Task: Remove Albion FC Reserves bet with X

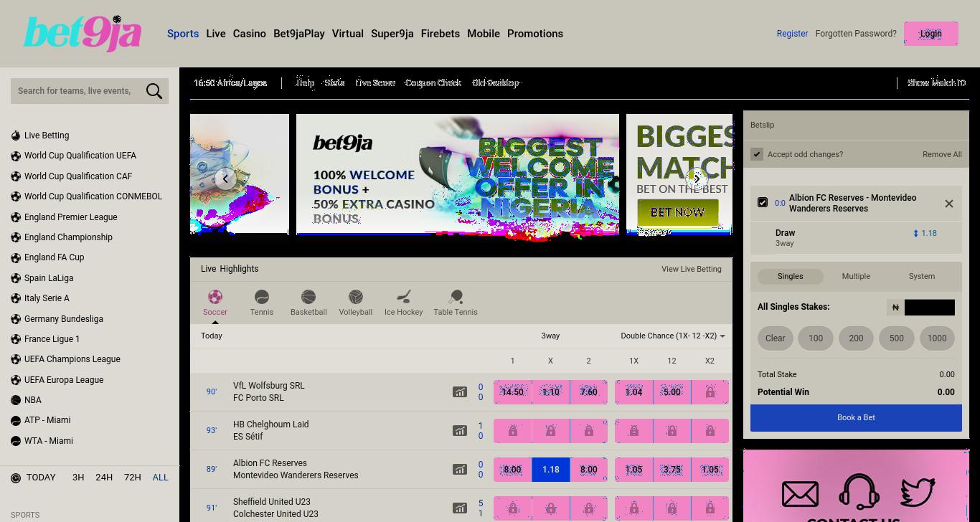Action: click(949, 204)
